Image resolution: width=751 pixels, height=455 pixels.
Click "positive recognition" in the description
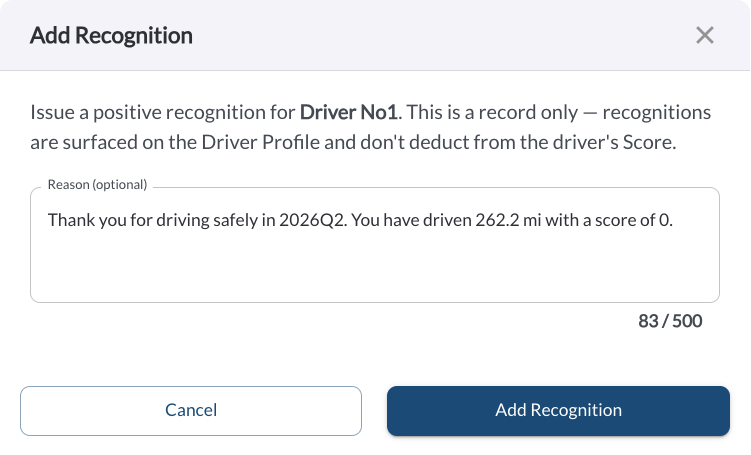[194, 113]
